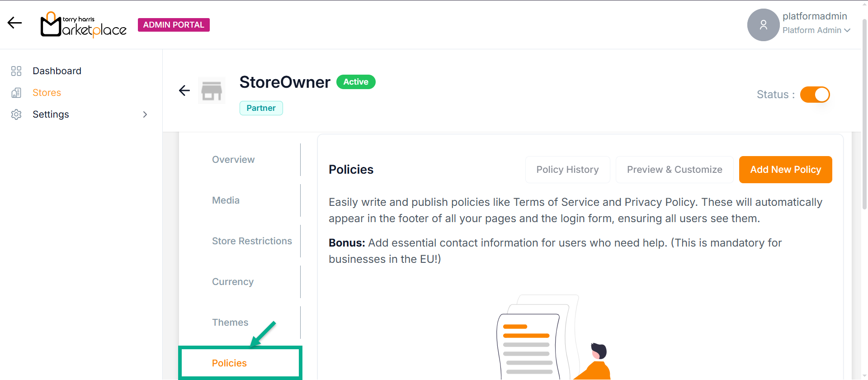Click the back arrow beside StoreOwner
Screen dimensions: 868x380
pos(184,90)
